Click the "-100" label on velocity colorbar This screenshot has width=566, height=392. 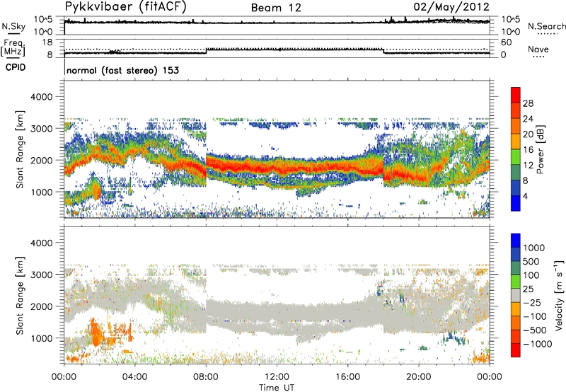click(534, 316)
